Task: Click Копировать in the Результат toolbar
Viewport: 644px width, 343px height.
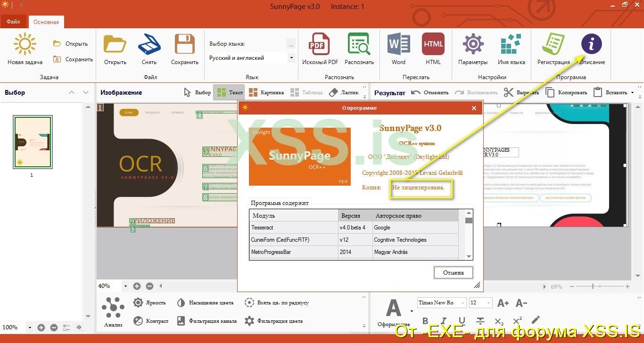Action: (566, 92)
